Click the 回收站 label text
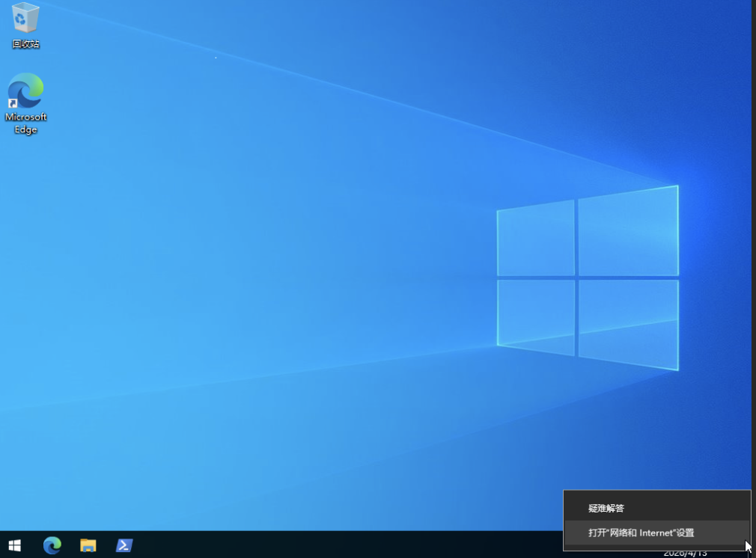The image size is (756, 558). coord(25,44)
